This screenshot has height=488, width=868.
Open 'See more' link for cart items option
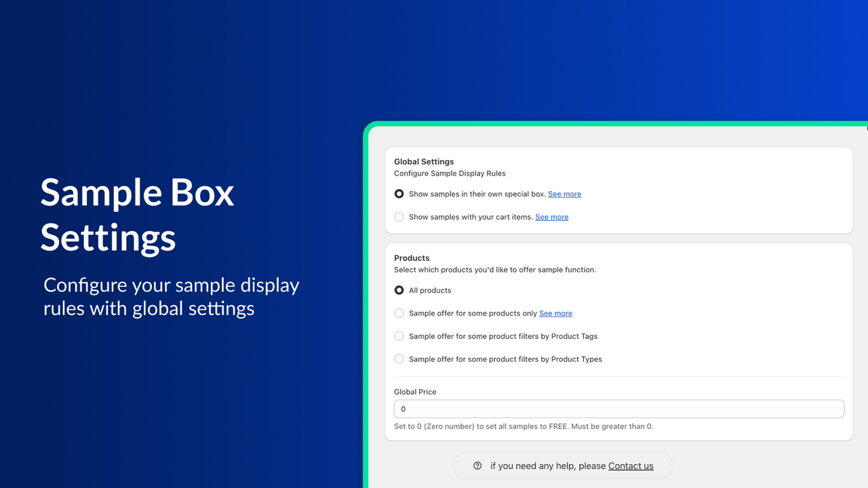[551, 217]
